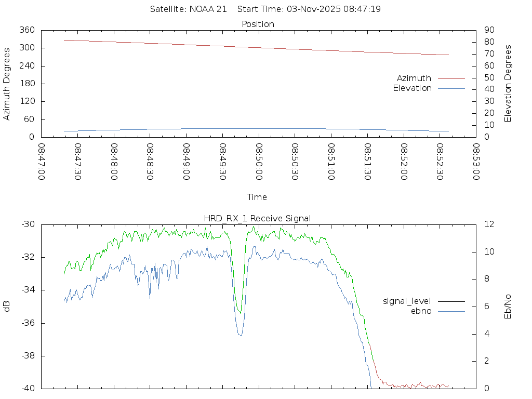Click the Elevation Degrees axis title
Viewport: 532px width, 399px height.
pos(508,83)
